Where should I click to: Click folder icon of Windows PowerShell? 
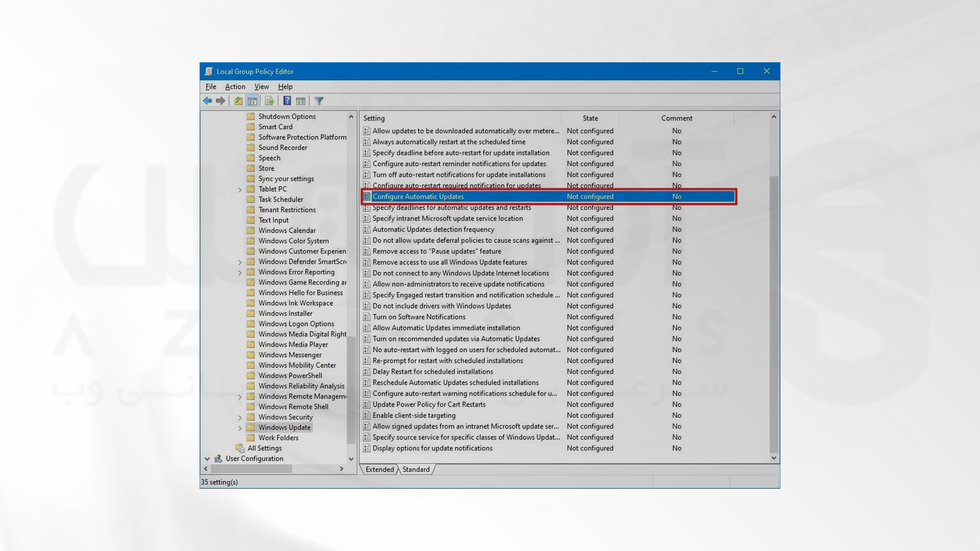(x=251, y=375)
